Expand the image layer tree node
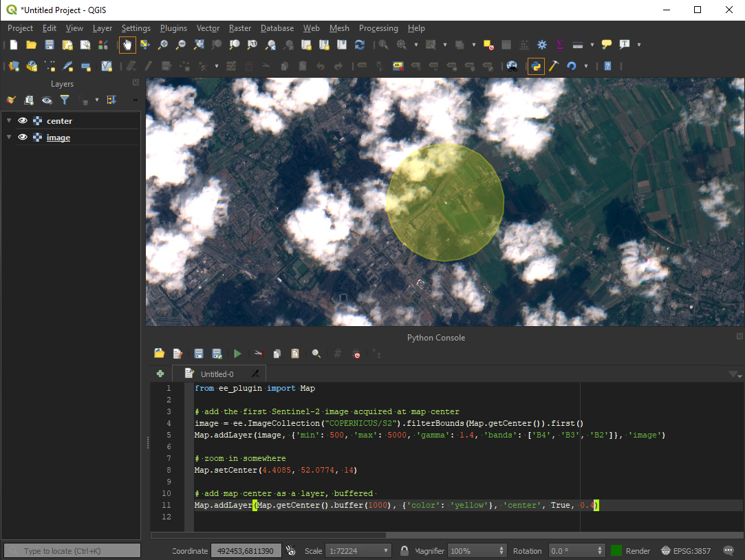 tap(9, 138)
